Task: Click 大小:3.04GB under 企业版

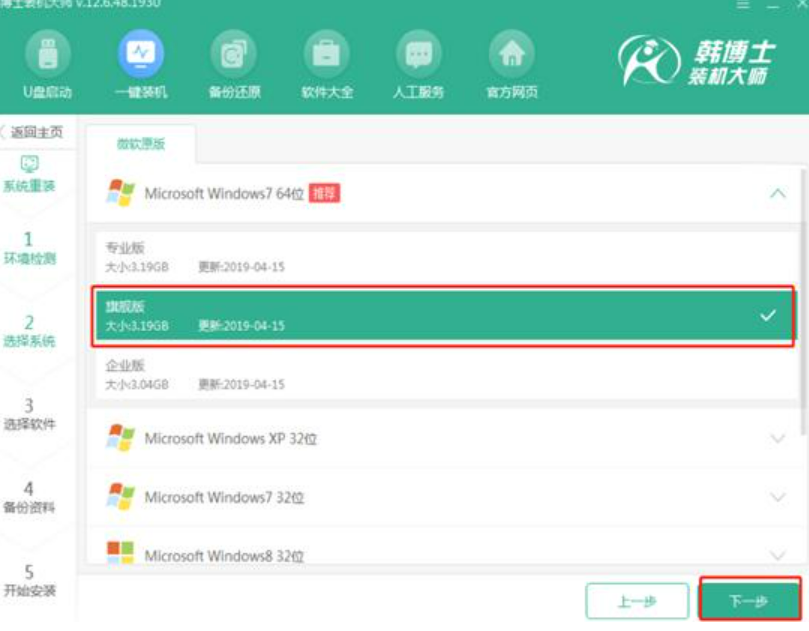Action: coord(137,384)
